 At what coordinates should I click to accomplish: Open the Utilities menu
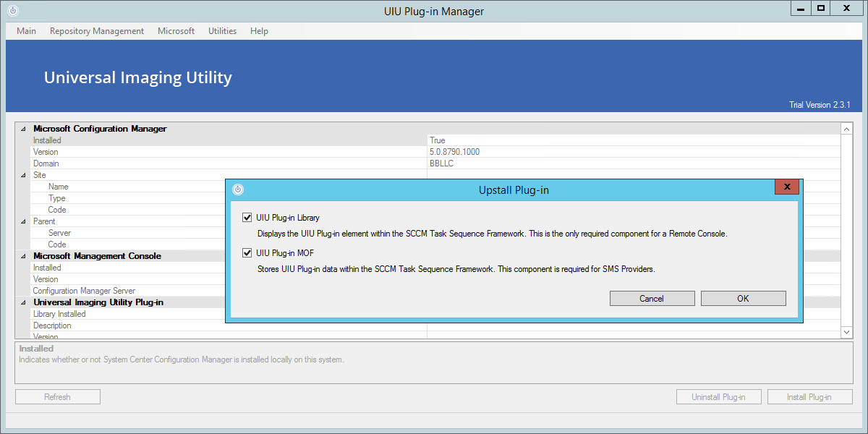pyautogui.click(x=222, y=31)
